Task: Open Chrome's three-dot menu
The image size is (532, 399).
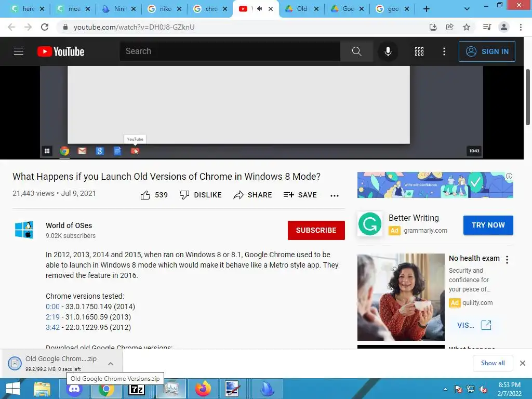Action: coord(521,27)
